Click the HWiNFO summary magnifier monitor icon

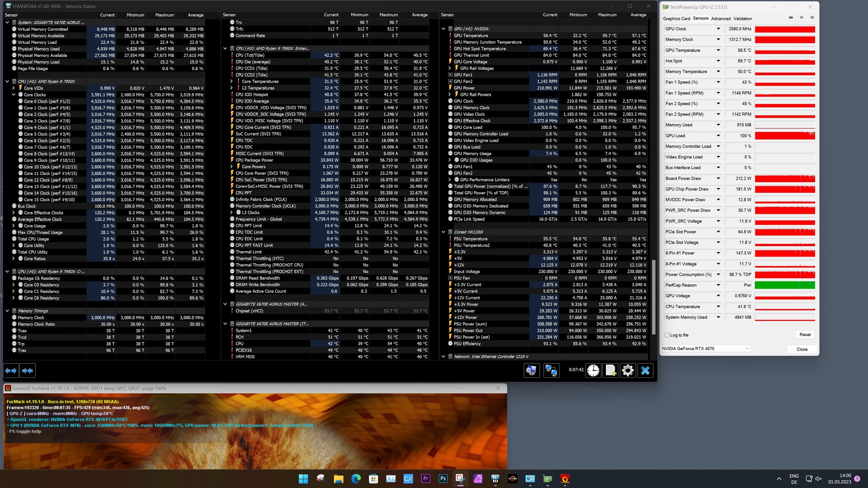pos(531,371)
